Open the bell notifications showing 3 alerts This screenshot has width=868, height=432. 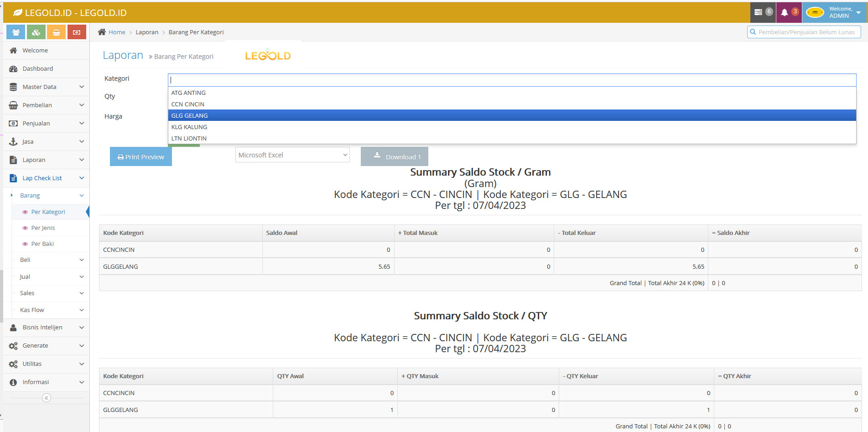point(789,12)
